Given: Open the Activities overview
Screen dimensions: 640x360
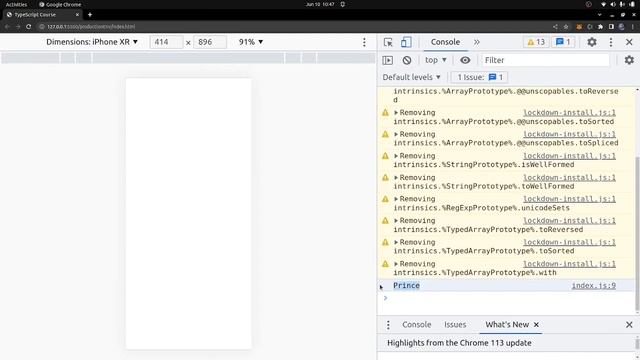Looking at the screenshot, I should point(16,4).
